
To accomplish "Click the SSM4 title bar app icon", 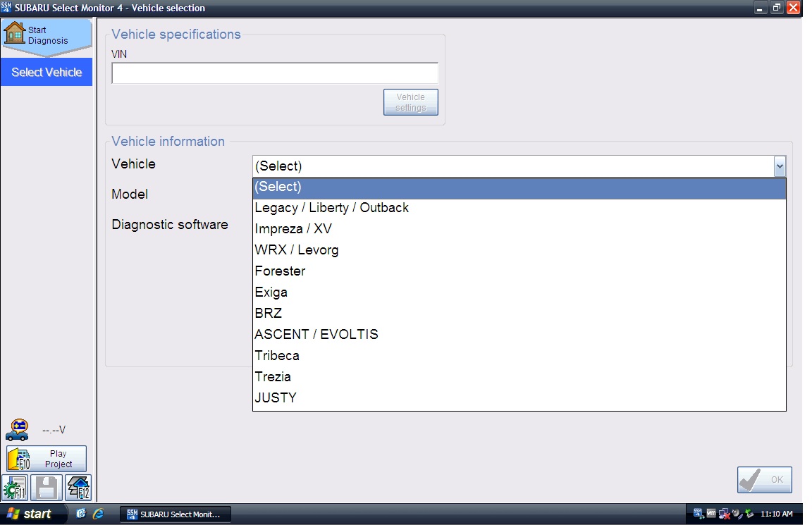I will click(x=6, y=7).
